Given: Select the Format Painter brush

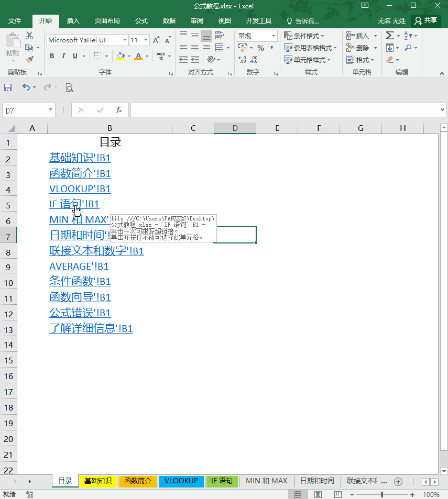Looking at the screenshot, I should point(30,60).
